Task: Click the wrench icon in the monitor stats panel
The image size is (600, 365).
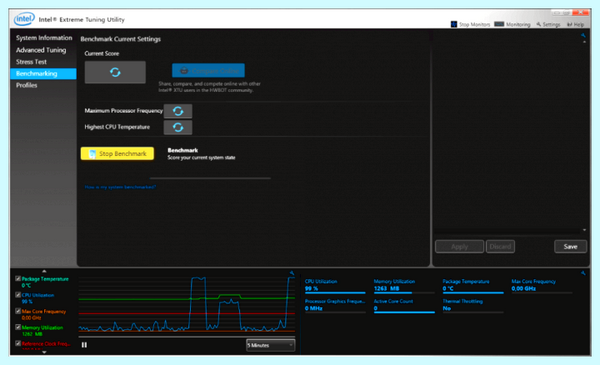Action: point(583,273)
